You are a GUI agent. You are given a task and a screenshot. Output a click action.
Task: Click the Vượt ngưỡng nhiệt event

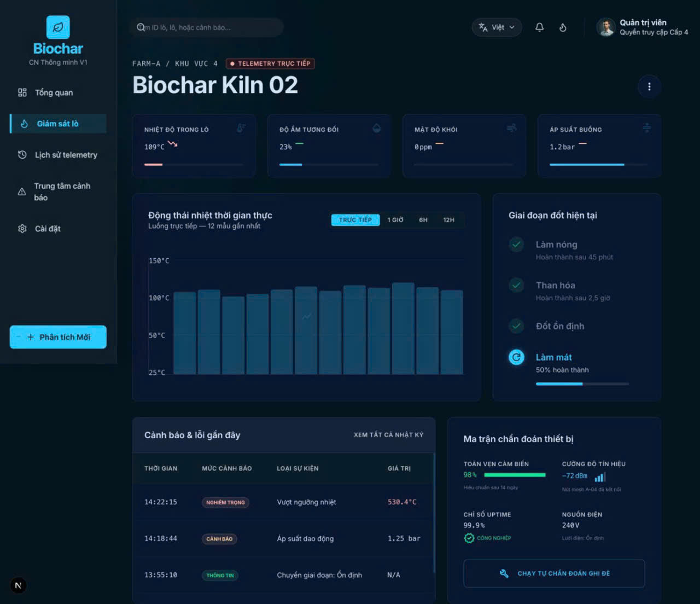tap(306, 502)
